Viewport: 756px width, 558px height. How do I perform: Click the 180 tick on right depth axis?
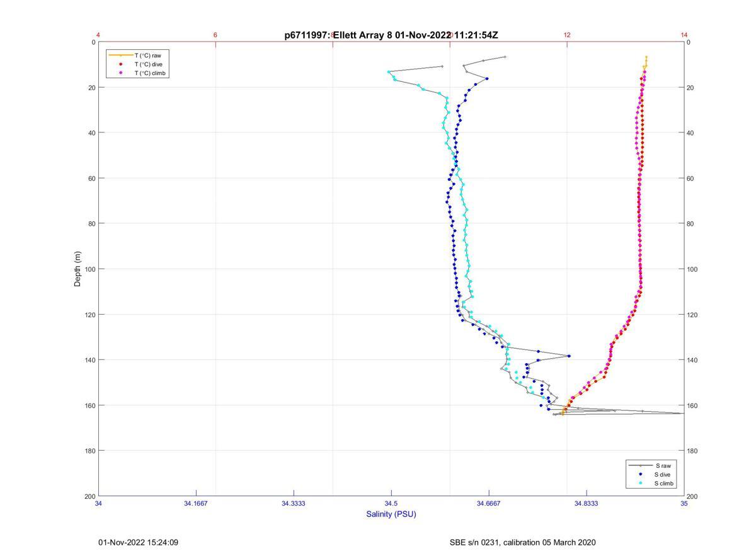click(693, 451)
